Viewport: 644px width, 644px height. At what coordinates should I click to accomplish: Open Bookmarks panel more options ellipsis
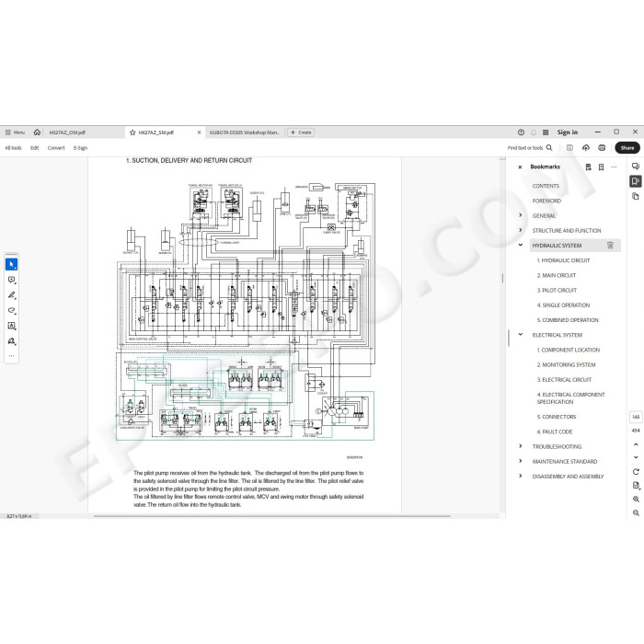[x=614, y=167]
